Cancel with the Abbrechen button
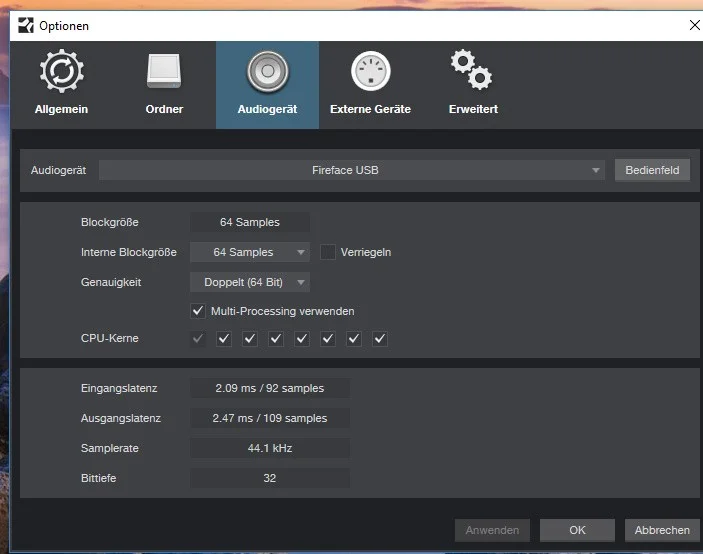This screenshot has height=554, width=703. point(662,530)
